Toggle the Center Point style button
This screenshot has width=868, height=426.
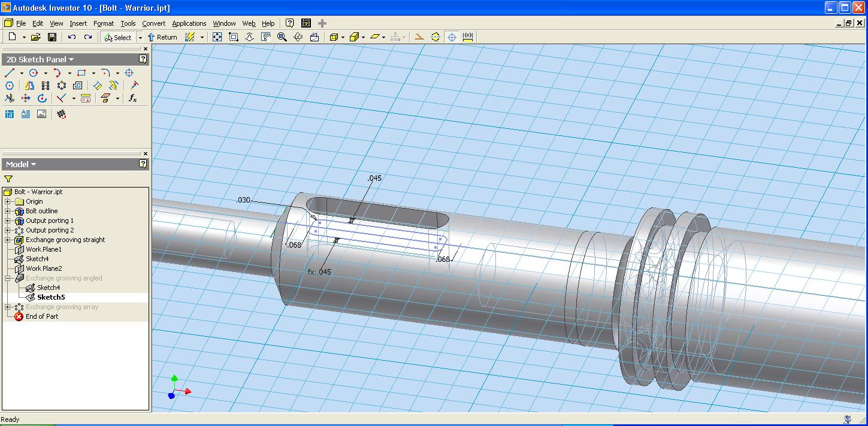452,37
